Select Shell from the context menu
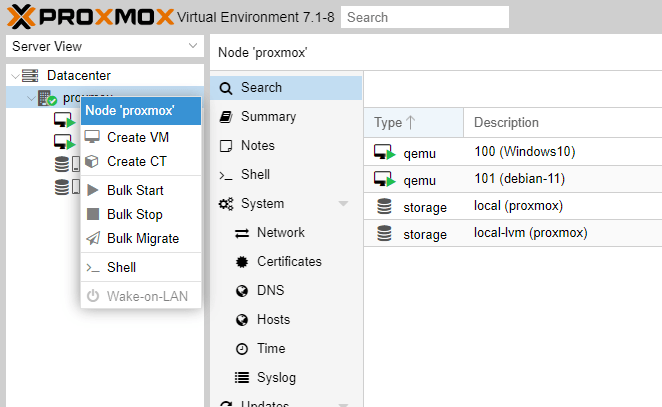The image size is (662, 407). pyautogui.click(x=121, y=267)
